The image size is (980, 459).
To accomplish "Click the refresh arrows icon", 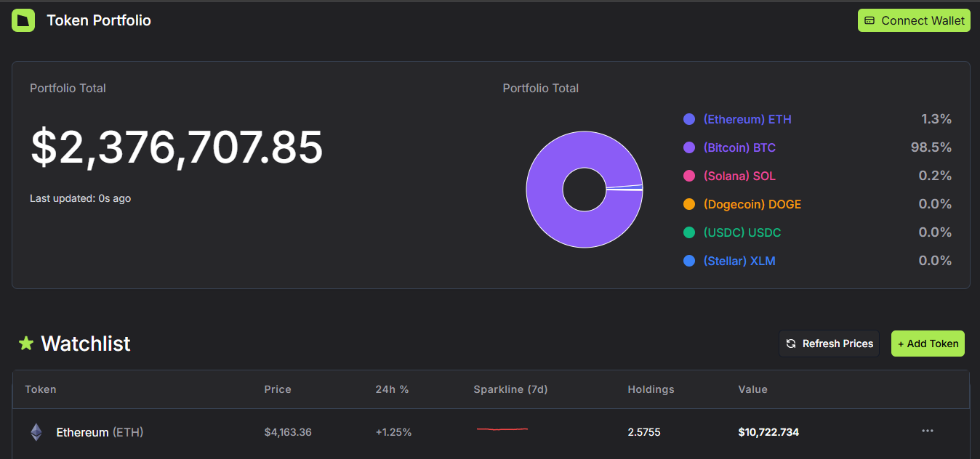I will click(x=791, y=344).
